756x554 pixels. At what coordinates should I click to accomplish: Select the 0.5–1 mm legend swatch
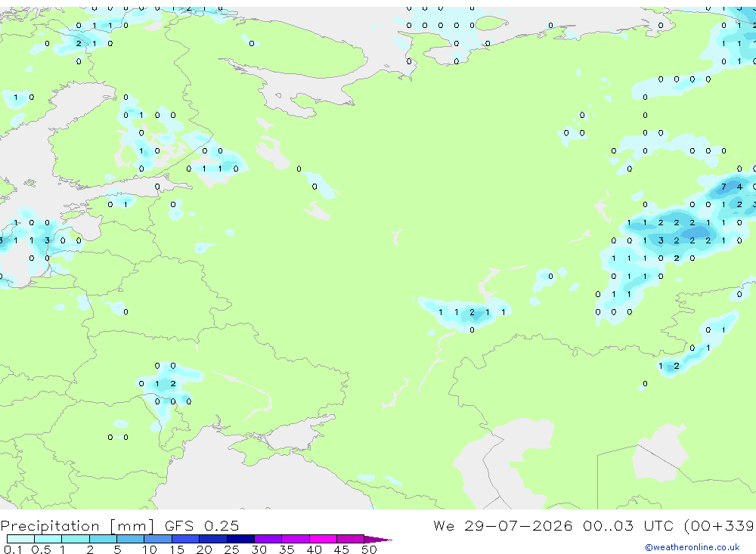tap(48, 539)
